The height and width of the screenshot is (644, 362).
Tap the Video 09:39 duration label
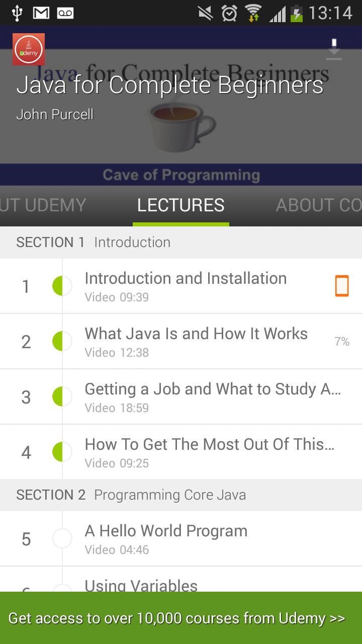pos(117,297)
